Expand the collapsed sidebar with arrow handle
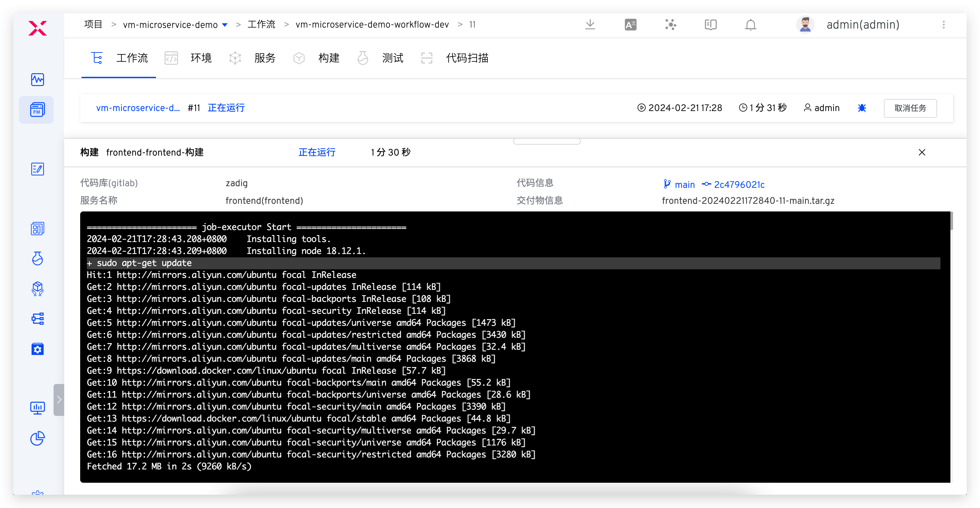This screenshot has width=980, height=508. coord(59,400)
